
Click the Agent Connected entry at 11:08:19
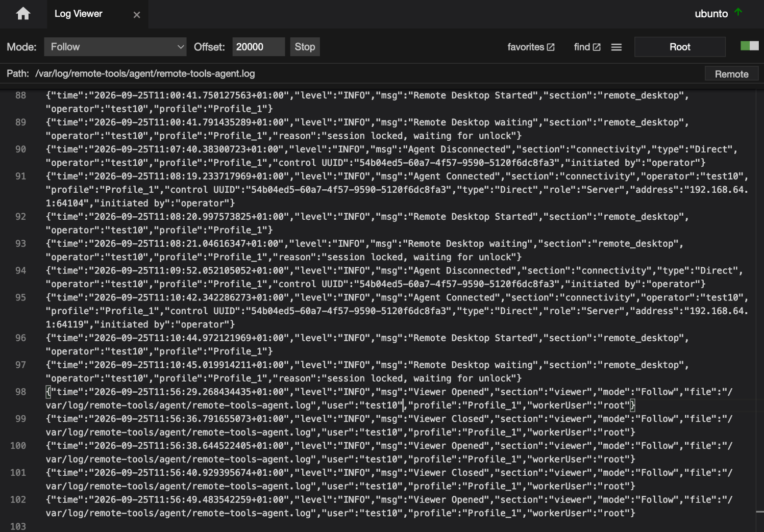pos(397,190)
